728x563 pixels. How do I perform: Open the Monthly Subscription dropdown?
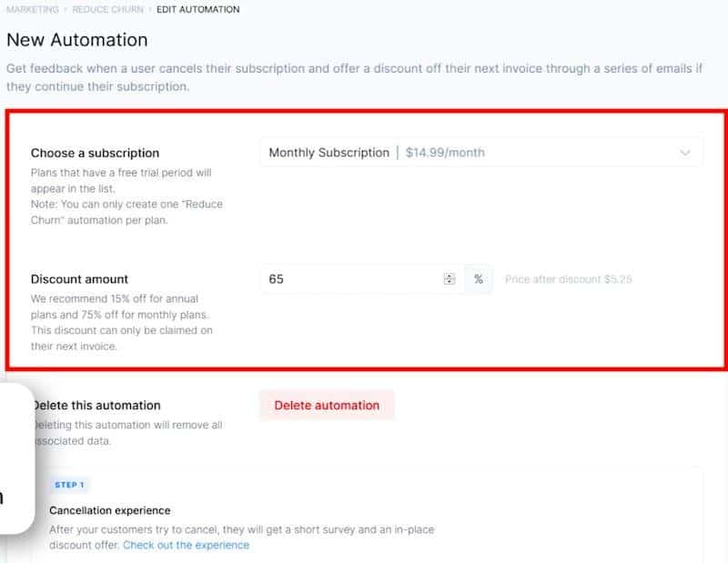[x=481, y=152]
